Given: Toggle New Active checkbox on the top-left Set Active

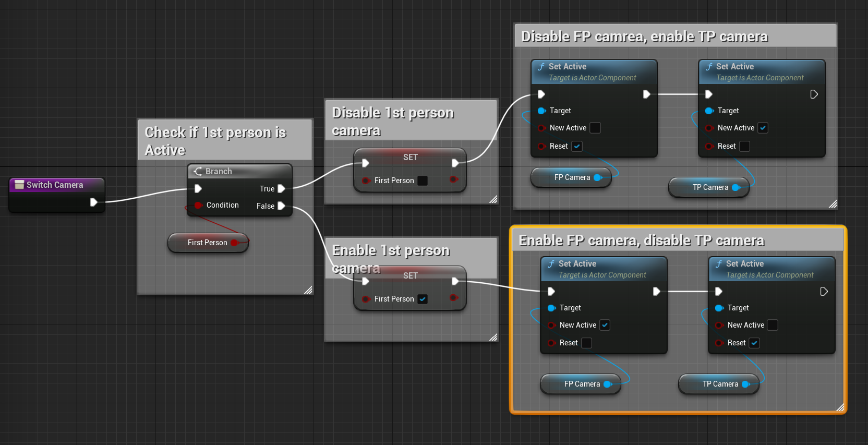Looking at the screenshot, I should click(595, 128).
